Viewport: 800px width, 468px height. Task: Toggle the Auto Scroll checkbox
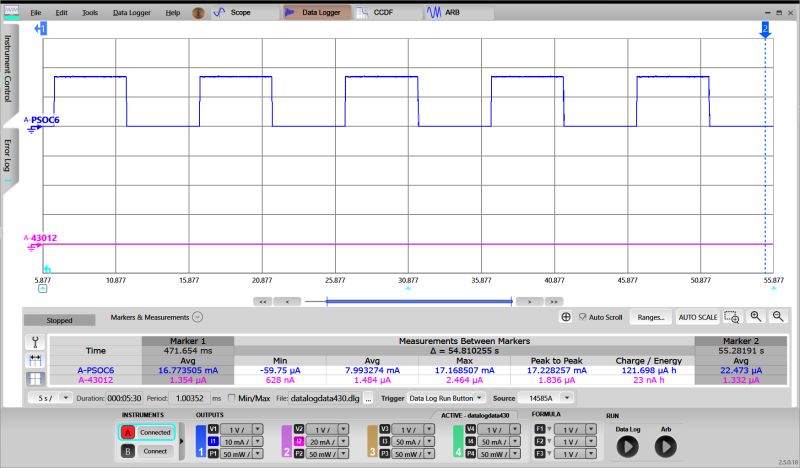pos(583,317)
